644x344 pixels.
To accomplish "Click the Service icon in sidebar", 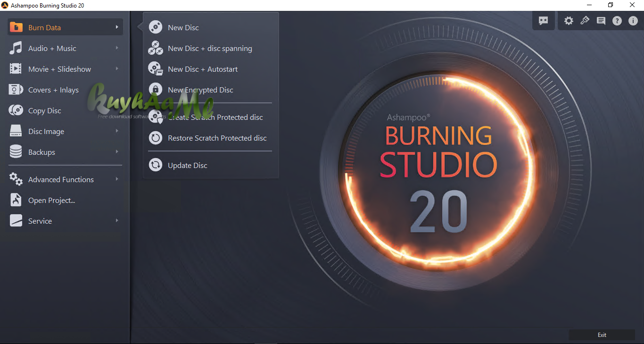I will pyautogui.click(x=16, y=221).
